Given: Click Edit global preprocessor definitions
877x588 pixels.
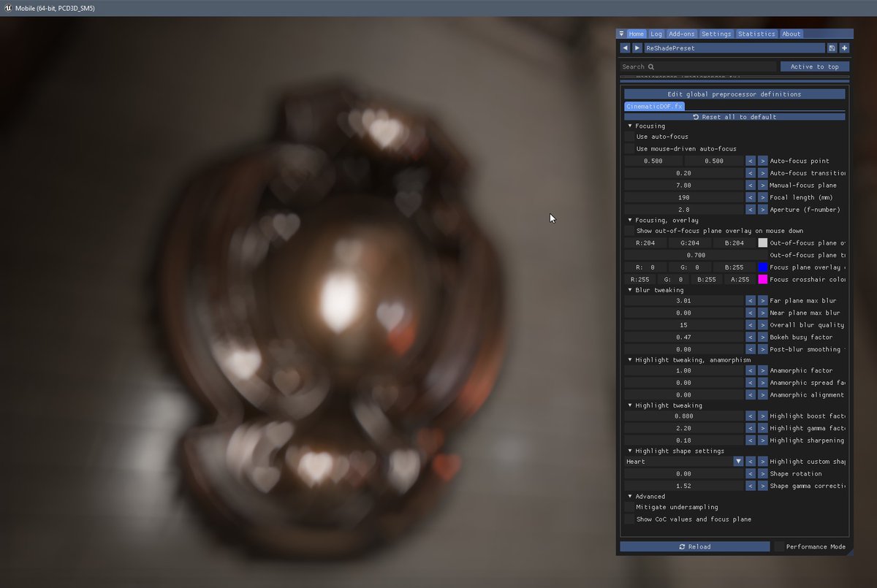Looking at the screenshot, I should point(733,93).
